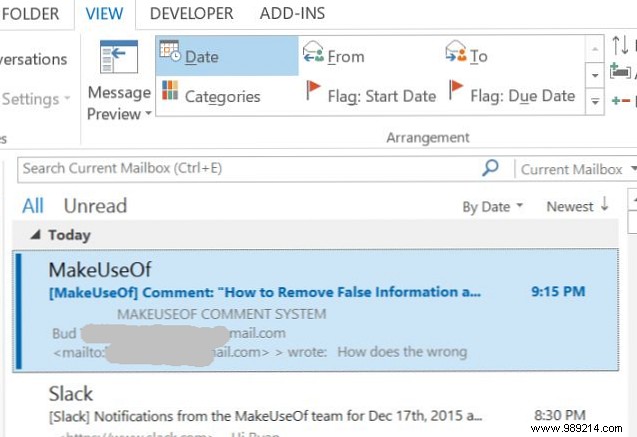Arrange by Flag: Start Date
The image size is (637, 437).
pos(370,95)
